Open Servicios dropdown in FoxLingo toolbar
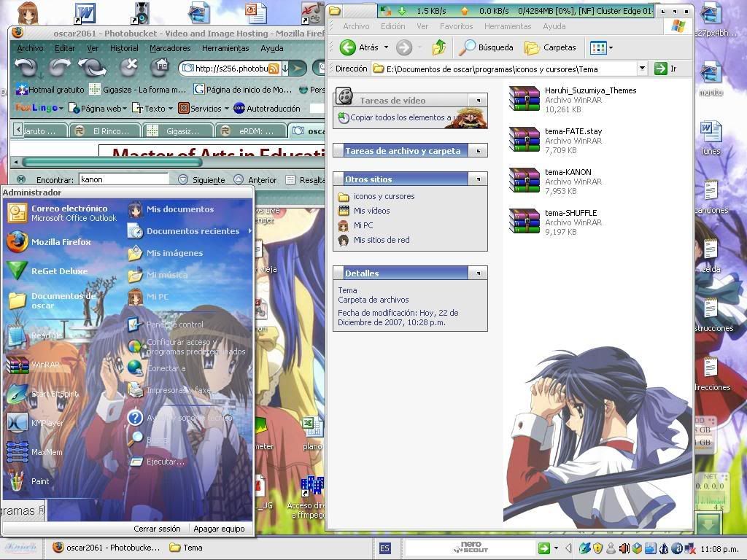 [x=204, y=109]
